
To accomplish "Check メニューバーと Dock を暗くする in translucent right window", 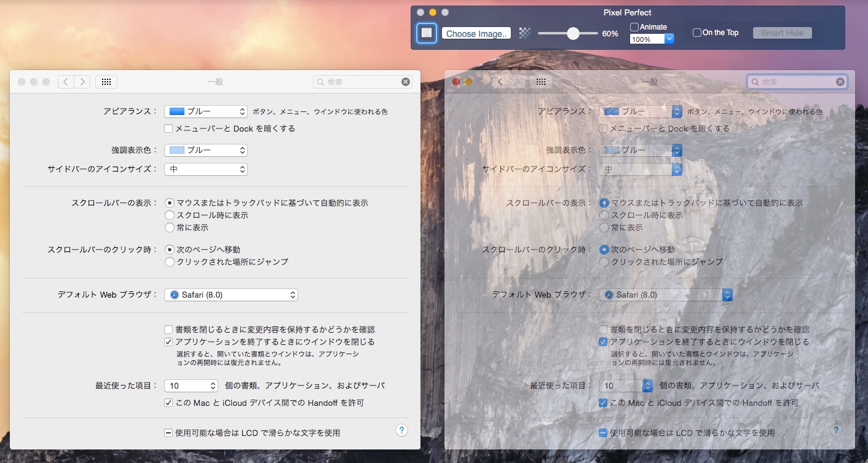I will click(x=603, y=129).
